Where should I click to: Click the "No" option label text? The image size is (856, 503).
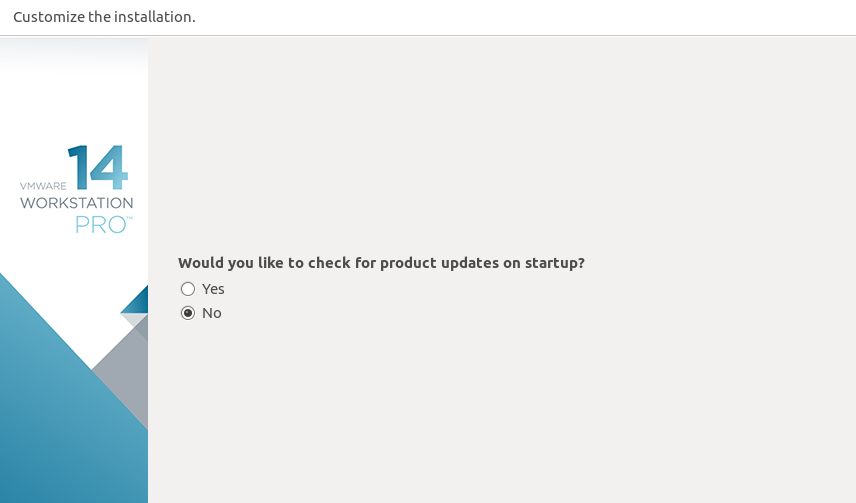click(x=212, y=313)
